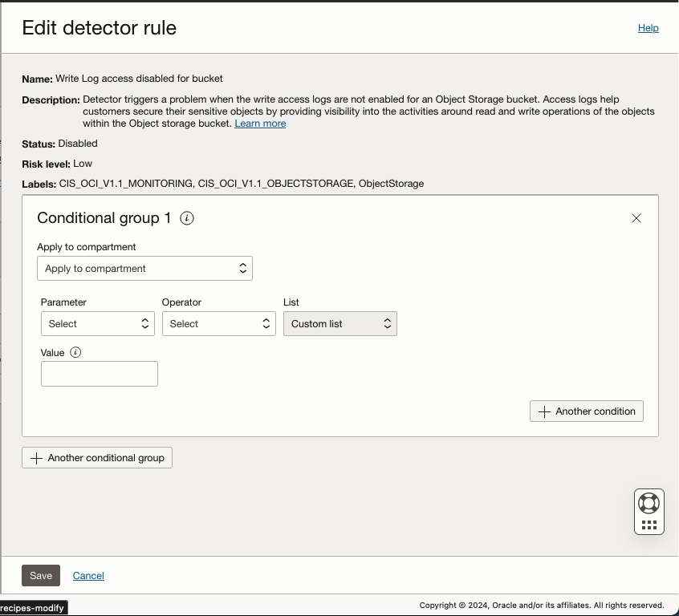Click the recipes-modify label at bottom left

pyautogui.click(x=32, y=607)
